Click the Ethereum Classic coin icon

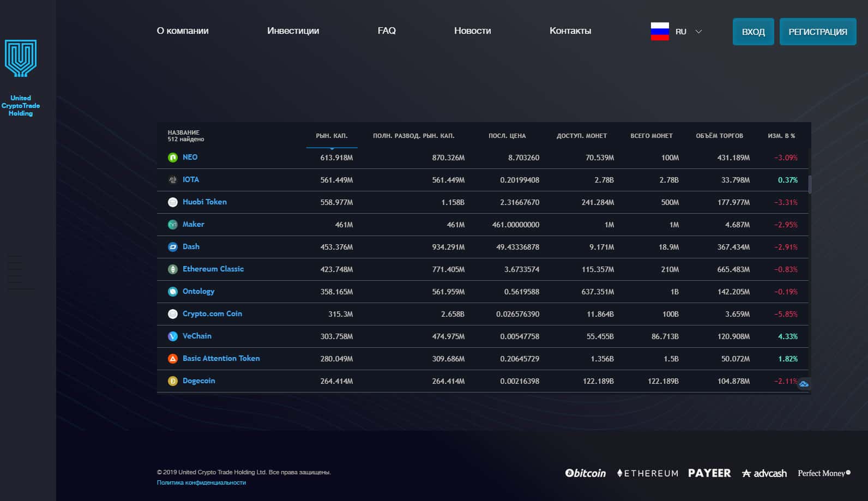point(173,269)
